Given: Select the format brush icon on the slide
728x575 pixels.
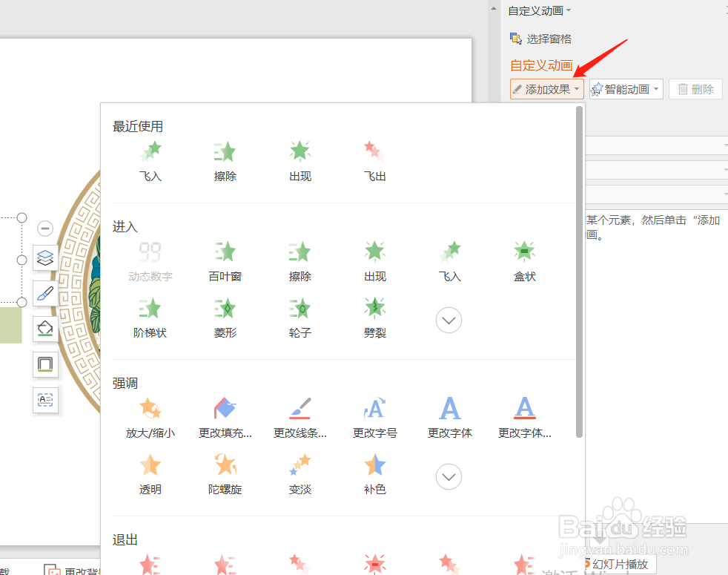Looking at the screenshot, I should click(x=44, y=293).
